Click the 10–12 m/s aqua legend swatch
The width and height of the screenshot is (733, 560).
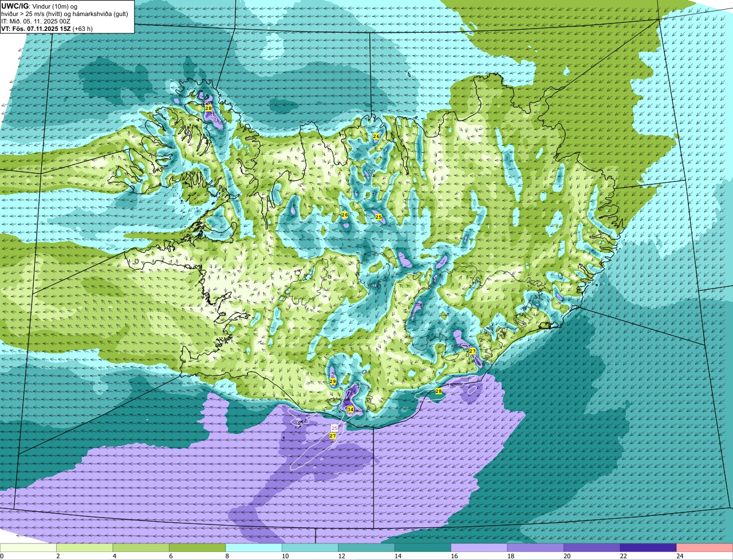310,548
